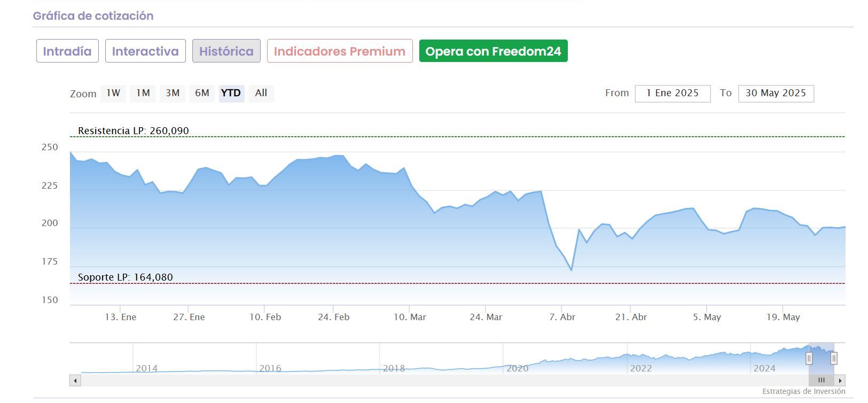Open Indicadores Premium
Screen dimensions: 868x403
[340, 51]
